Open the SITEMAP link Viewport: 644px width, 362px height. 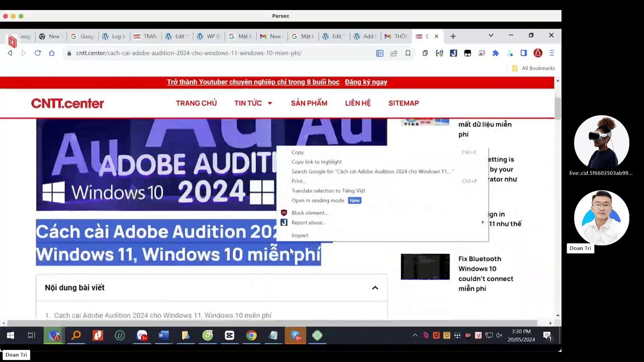coord(404,103)
